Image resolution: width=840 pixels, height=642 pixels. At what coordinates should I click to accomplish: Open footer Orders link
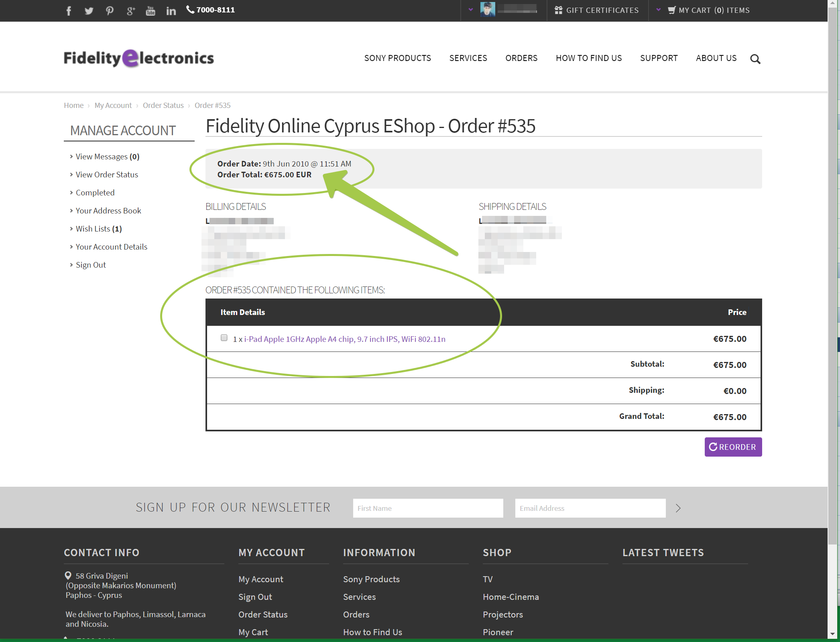(356, 614)
